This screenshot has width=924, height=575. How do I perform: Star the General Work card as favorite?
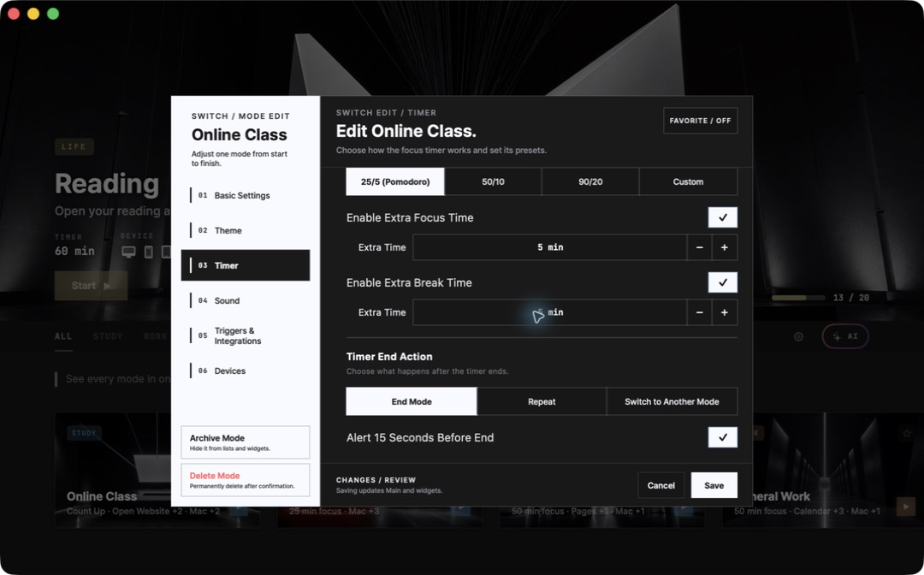tap(906, 433)
